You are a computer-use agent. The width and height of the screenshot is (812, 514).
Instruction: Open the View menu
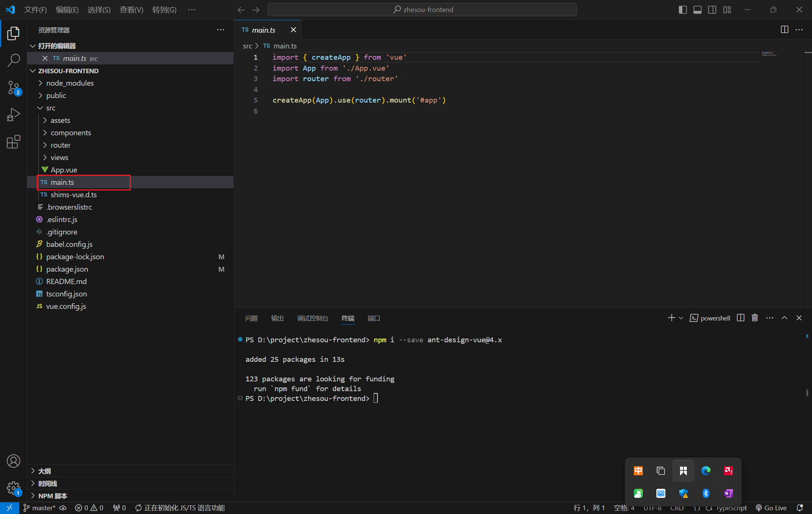pos(132,10)
